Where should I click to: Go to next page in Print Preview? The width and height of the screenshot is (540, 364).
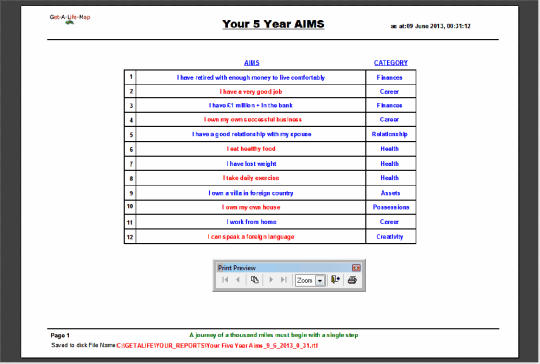271,280
